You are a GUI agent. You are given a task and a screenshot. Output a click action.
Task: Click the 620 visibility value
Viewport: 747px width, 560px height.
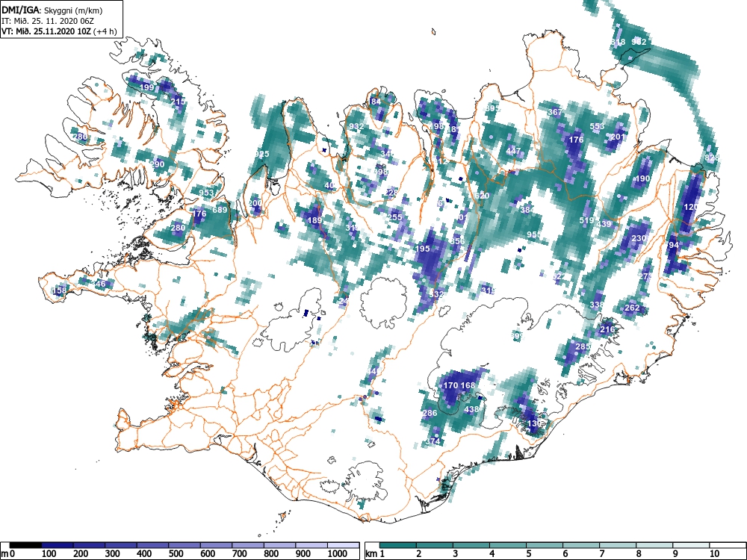pos(482,196)
